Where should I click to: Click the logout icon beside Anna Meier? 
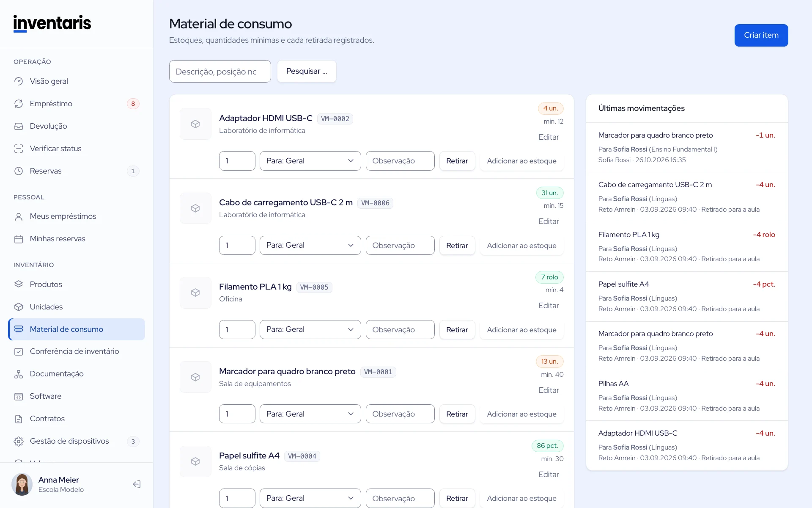coord(137,484)
